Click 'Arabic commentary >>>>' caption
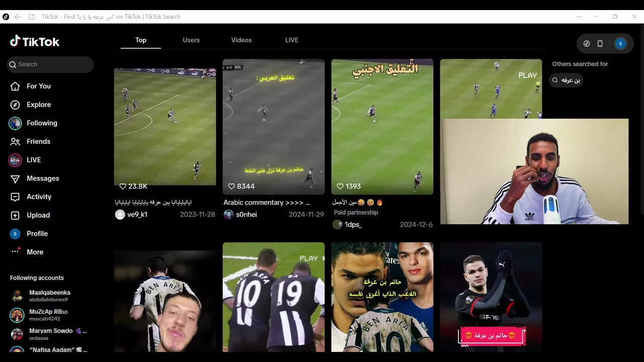The image size is (644, 362). (267, 203)
